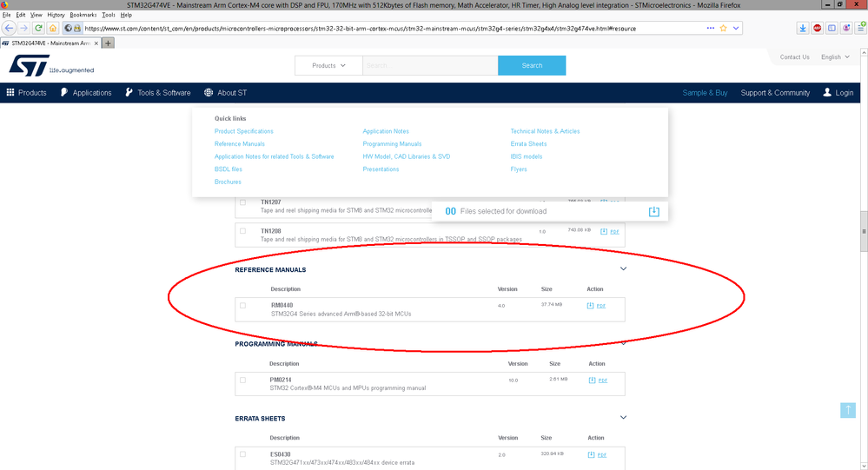Click the vertical page scrollbar thumb
The image size is (868, 470).
pos(864,231)
